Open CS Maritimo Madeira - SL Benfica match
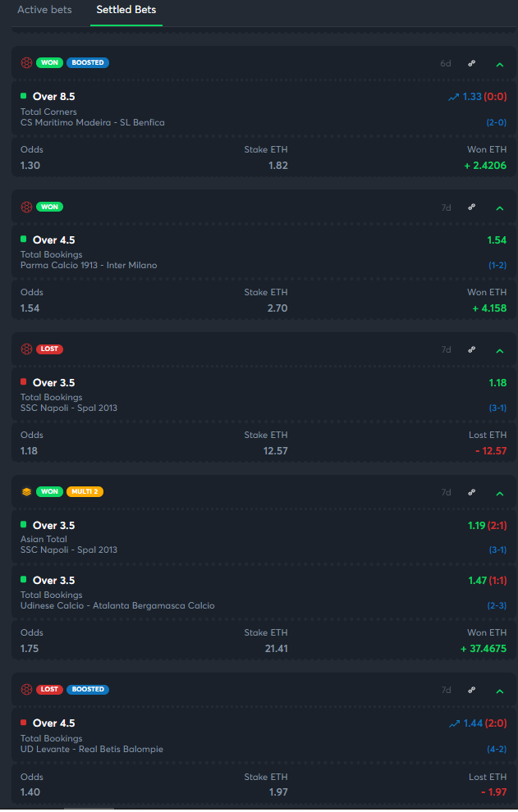This screenshot has width=518, height=812. 92,123
